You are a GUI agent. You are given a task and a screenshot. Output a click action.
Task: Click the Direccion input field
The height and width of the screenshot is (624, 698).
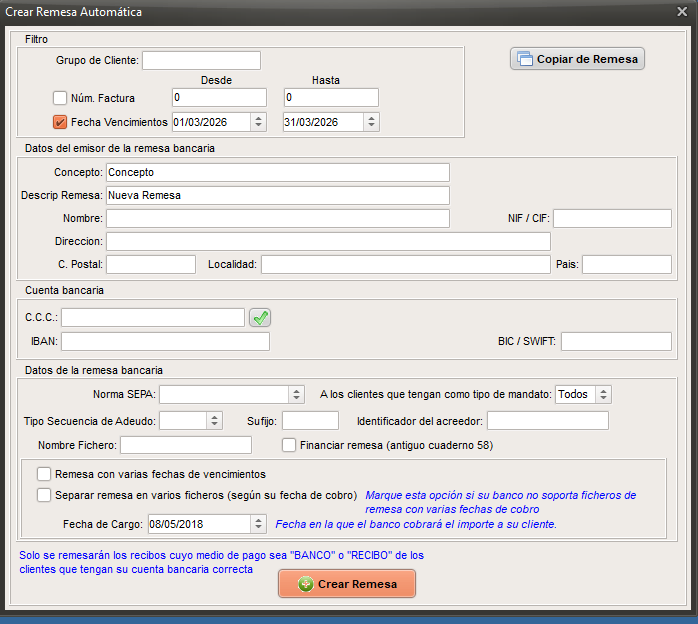(x=329, y=242)
